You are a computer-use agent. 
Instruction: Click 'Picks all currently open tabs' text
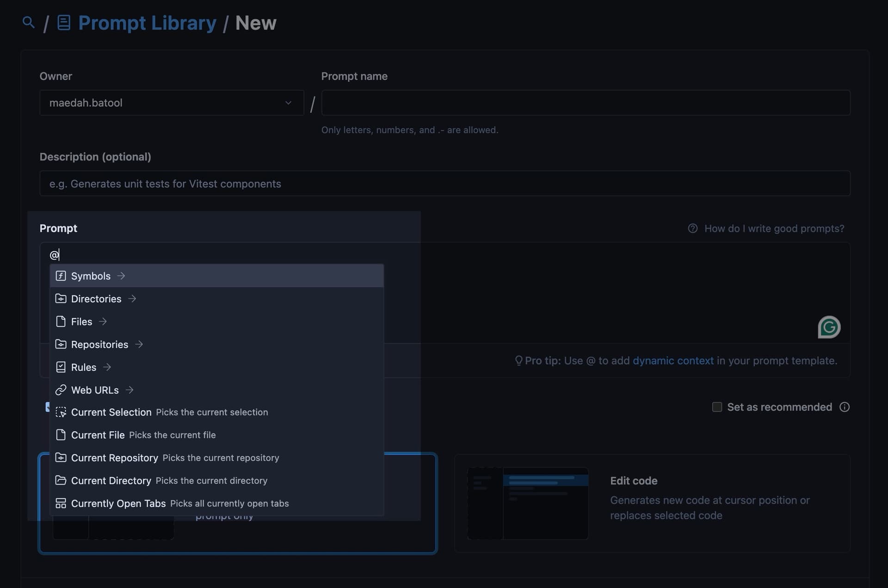pyautogui.click(x=229, y=503)
